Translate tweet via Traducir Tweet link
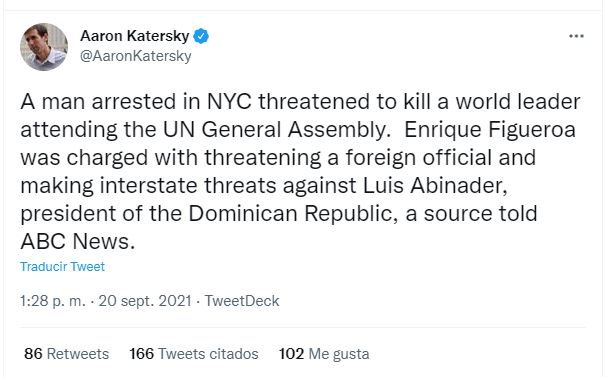The height and width of the screenshot is (377, 607). tap(62, 267)
